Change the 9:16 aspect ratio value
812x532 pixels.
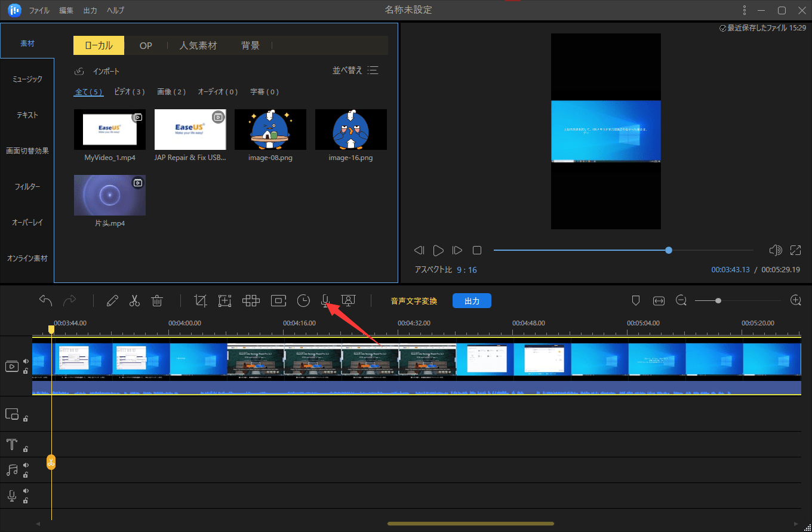coord(467,270)
